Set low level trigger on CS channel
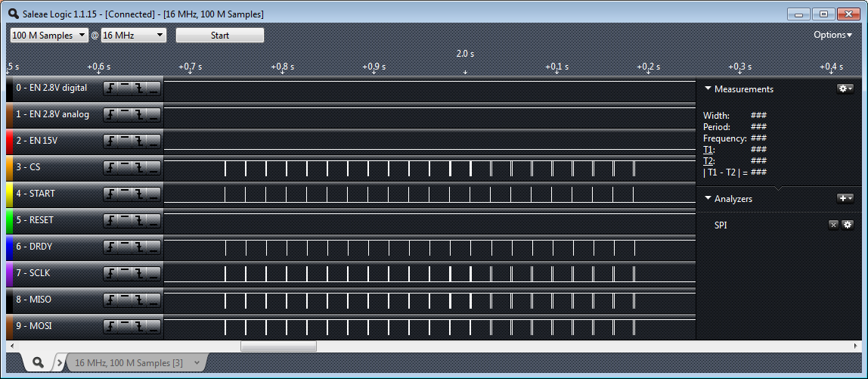 [x=153, y=167]
